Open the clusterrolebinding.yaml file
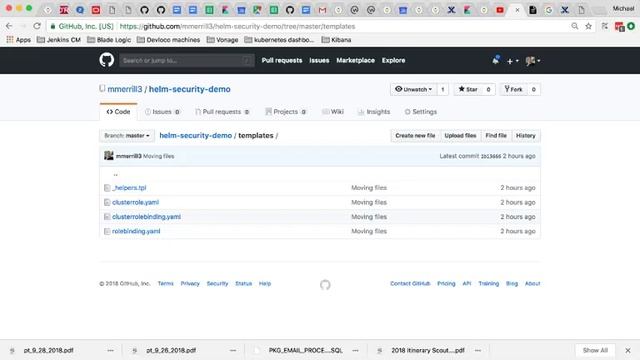This screenshot has height=360, width=640. point(147,217)
